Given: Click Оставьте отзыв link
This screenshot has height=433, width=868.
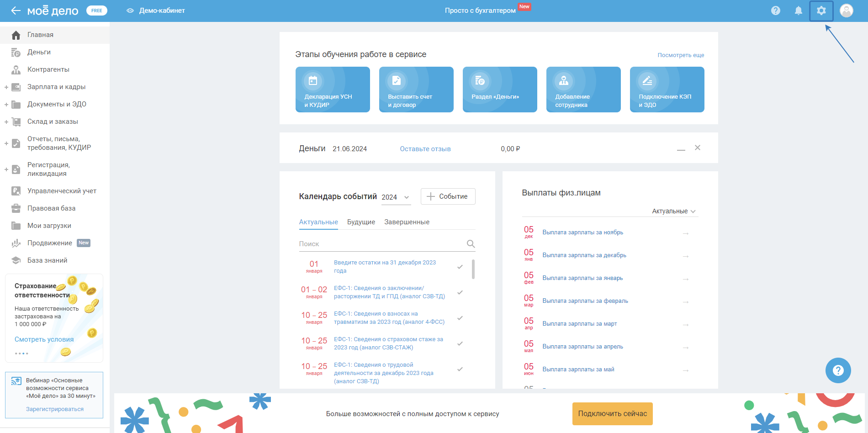Looking at the screenshot, I should click(x=425, y=149).
